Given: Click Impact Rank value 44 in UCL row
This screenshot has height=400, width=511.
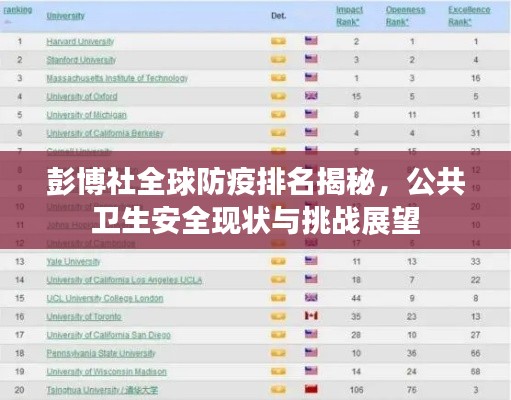Looking at the screenshot, I should pyautogui.click(x=356, y=298).
